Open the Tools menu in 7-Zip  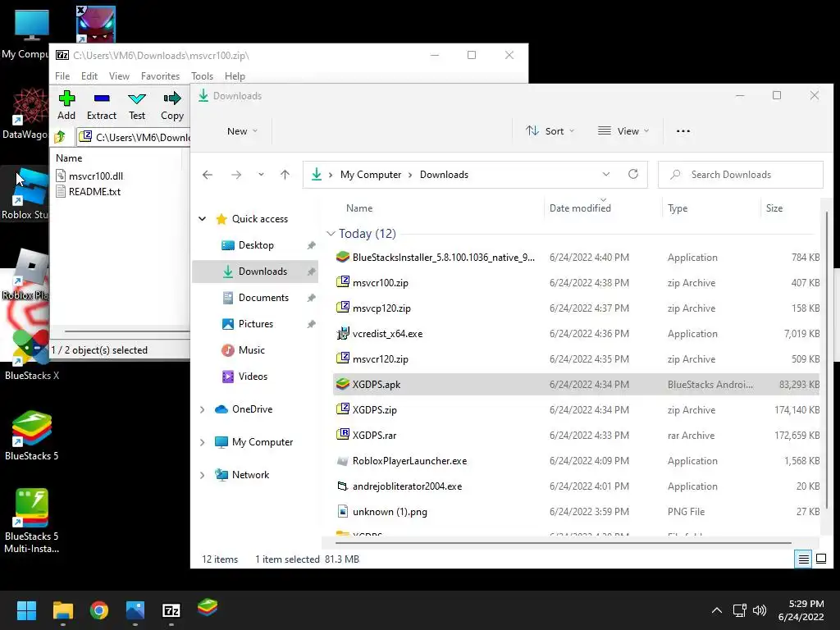click(202, 76)
